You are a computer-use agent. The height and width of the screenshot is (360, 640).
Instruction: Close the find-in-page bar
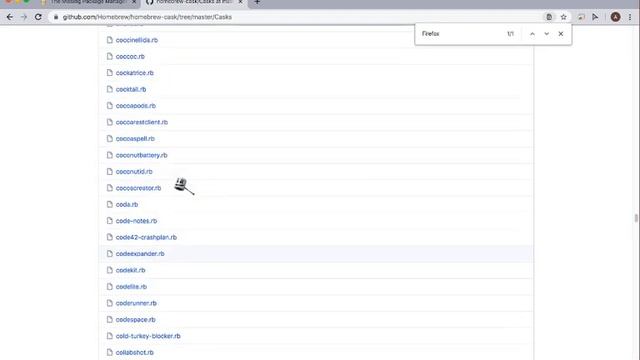click(x=561, y=34)
